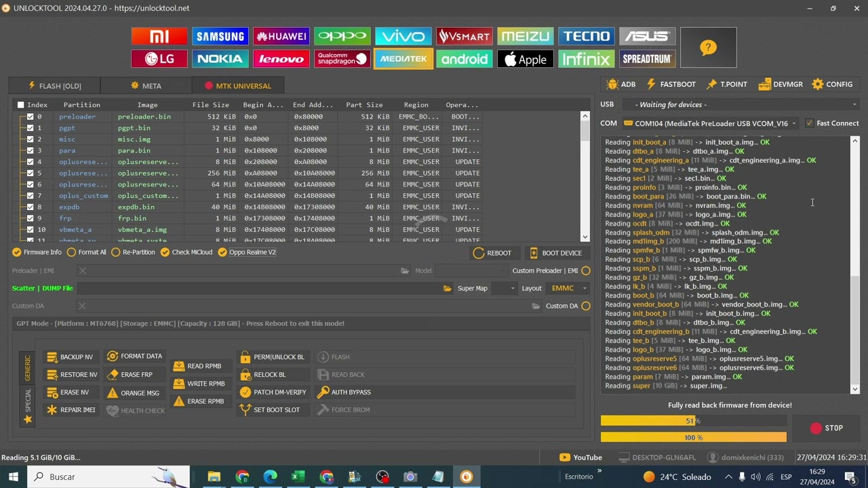868x488 pixels.
Task: Clear the Preloader EMI field
Action: [83, 270]
